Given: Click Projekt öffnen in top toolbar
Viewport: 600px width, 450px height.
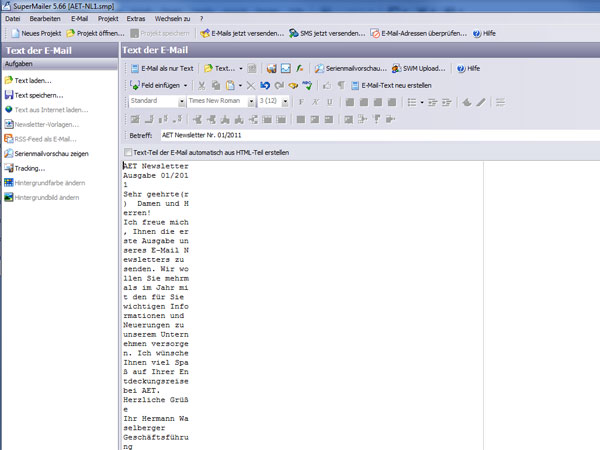Looking at the screenshot, I should 95,33.
